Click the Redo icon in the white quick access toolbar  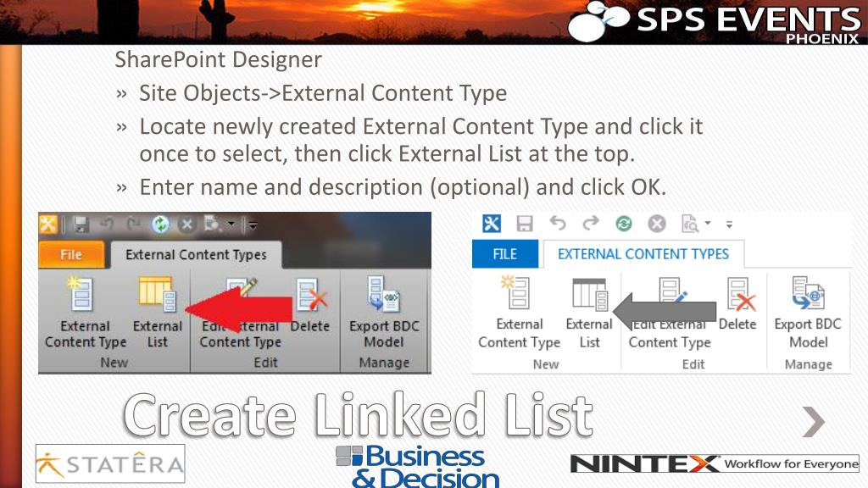[x=591, y=224]
